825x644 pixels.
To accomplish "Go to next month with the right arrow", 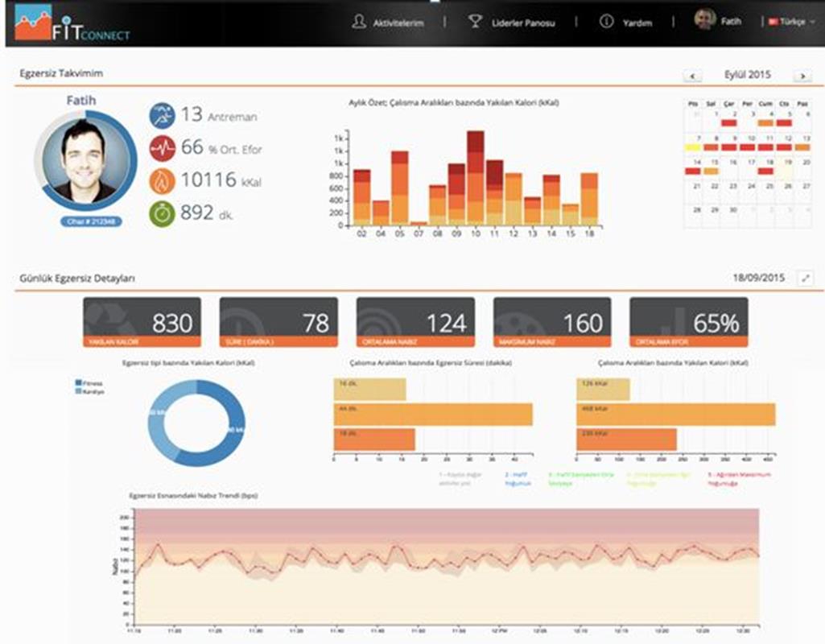I will tap(802, 76).
